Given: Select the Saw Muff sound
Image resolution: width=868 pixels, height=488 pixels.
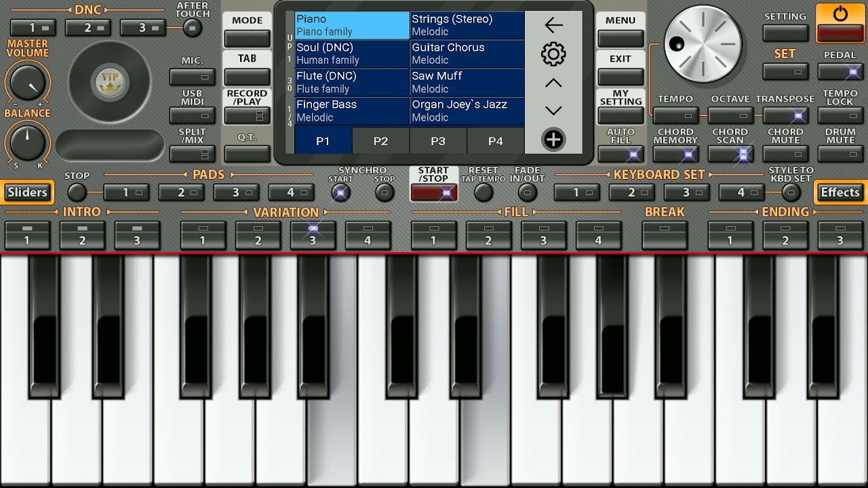Looking at the screenshot, I should tap(467, 82).
